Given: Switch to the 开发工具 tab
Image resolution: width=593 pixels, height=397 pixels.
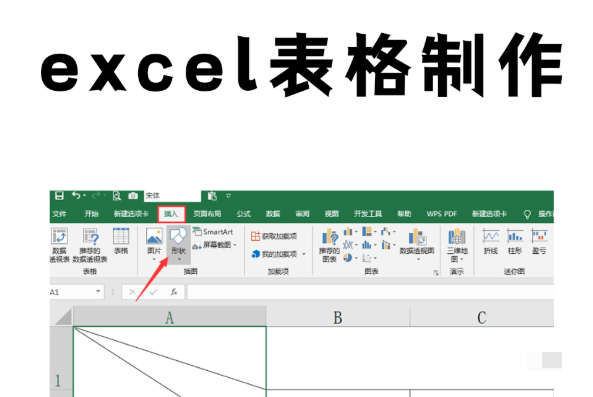Looking at the screenshot, I should point(368,214).
